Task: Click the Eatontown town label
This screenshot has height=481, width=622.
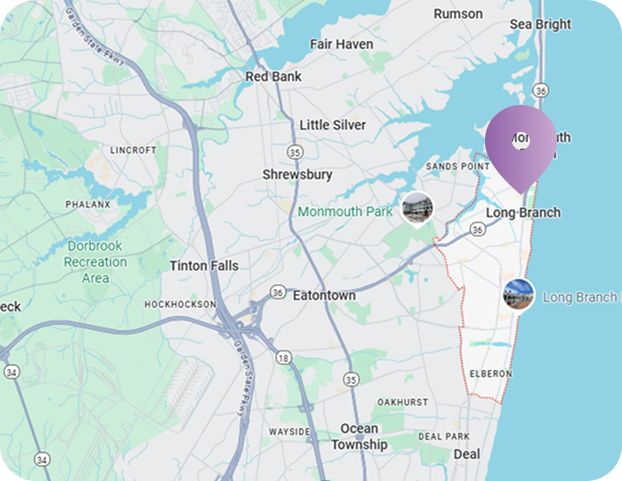Action: [x=324, y=295]
